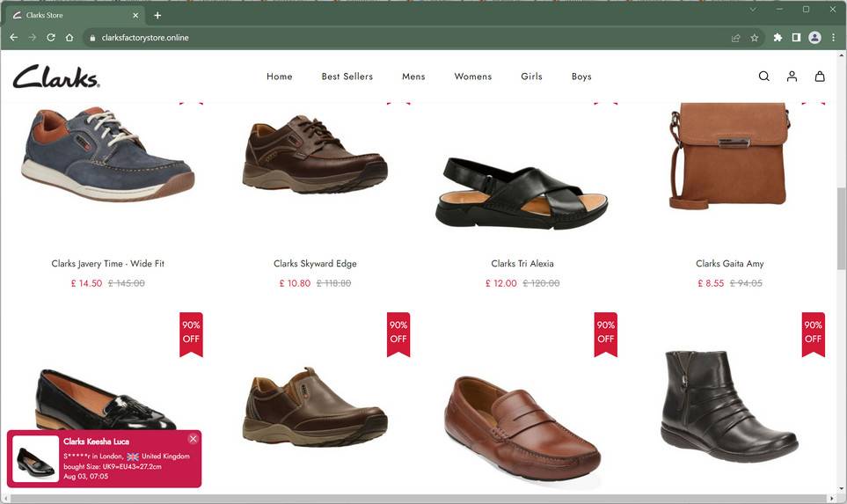Image resolution: width=847 pixels, height=504 pixels.
Task: Click the horizontal scrollbar at page bottom
Action: coord(419,499)
